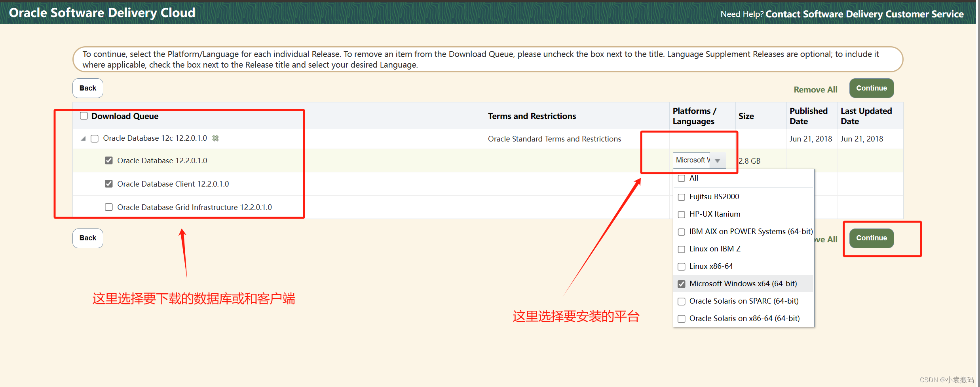980x387 pixels.
Task: Choose Linux on IBM Z platform
Action: (x=682, y=249)
